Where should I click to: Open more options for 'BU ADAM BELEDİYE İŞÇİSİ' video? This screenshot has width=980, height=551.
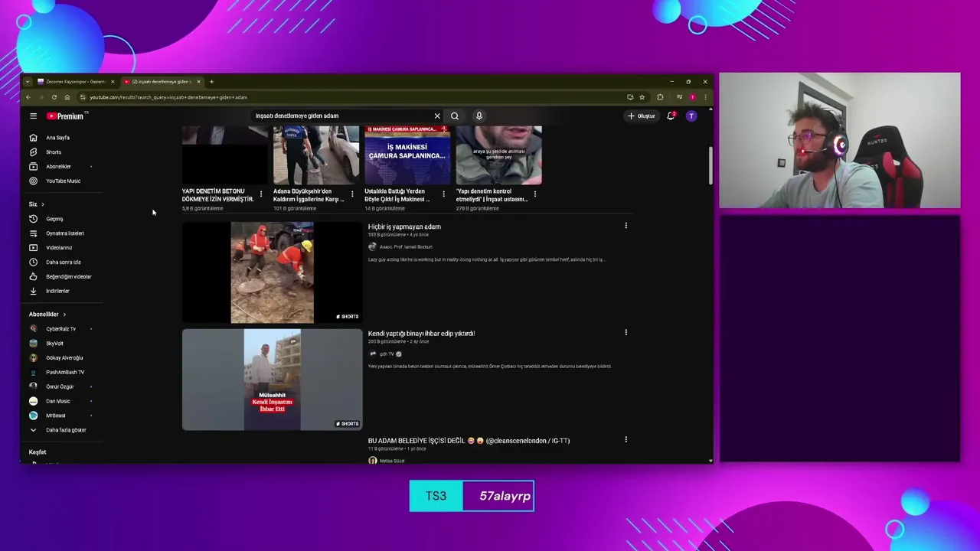626,440
